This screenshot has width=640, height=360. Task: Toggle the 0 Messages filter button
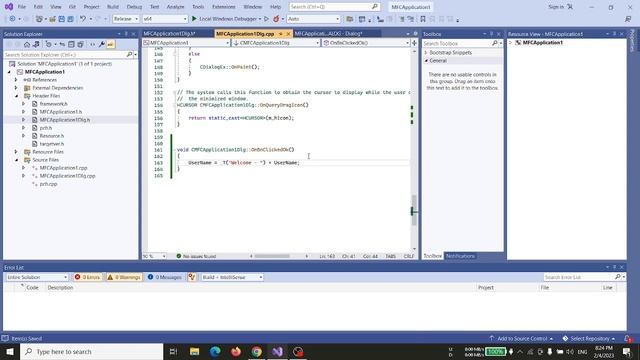[x=164, y=277]
